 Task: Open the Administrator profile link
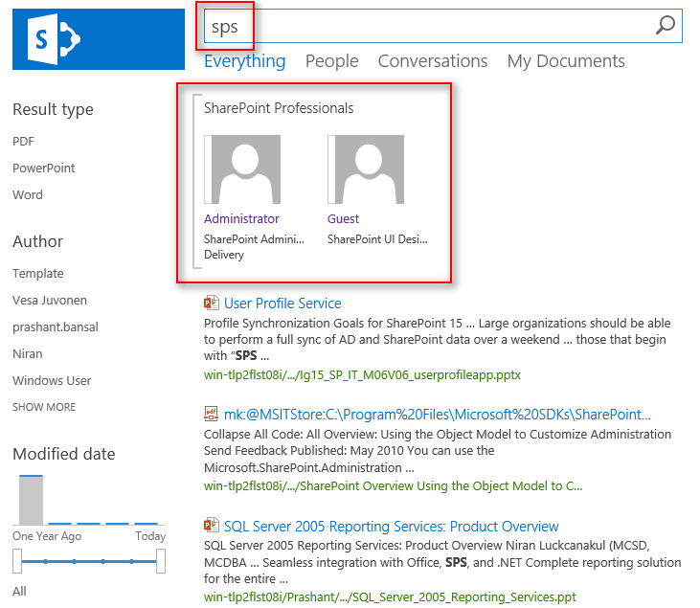pyautogui.click(x=241, y=218)
